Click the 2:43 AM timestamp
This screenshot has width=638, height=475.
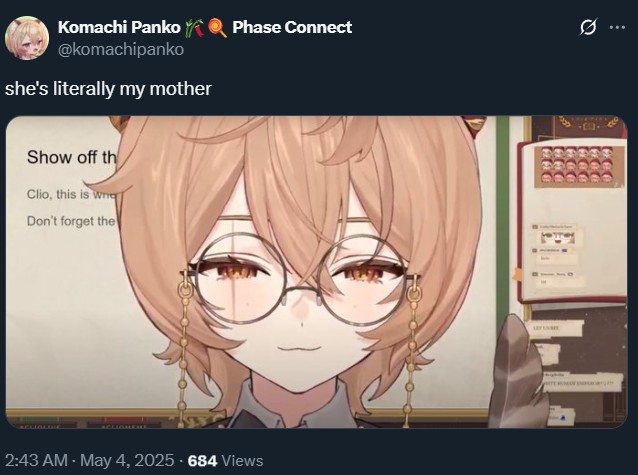[36, 460]
